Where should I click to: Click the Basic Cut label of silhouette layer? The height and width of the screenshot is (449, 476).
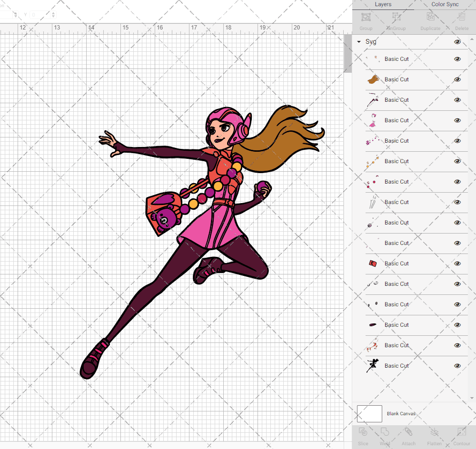coord(397,366)
